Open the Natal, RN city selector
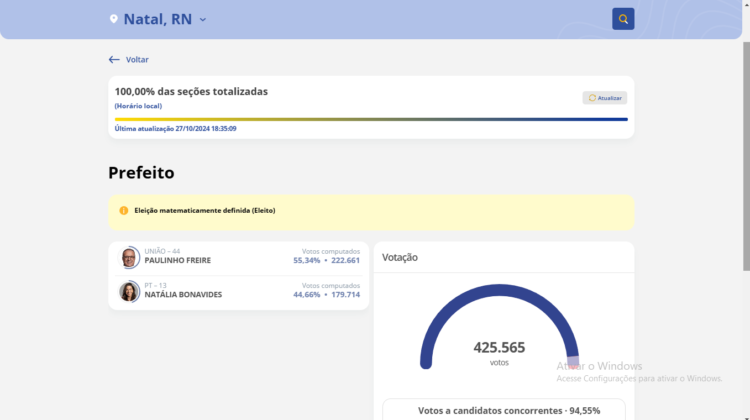750x420 pixels. point(157,19)
